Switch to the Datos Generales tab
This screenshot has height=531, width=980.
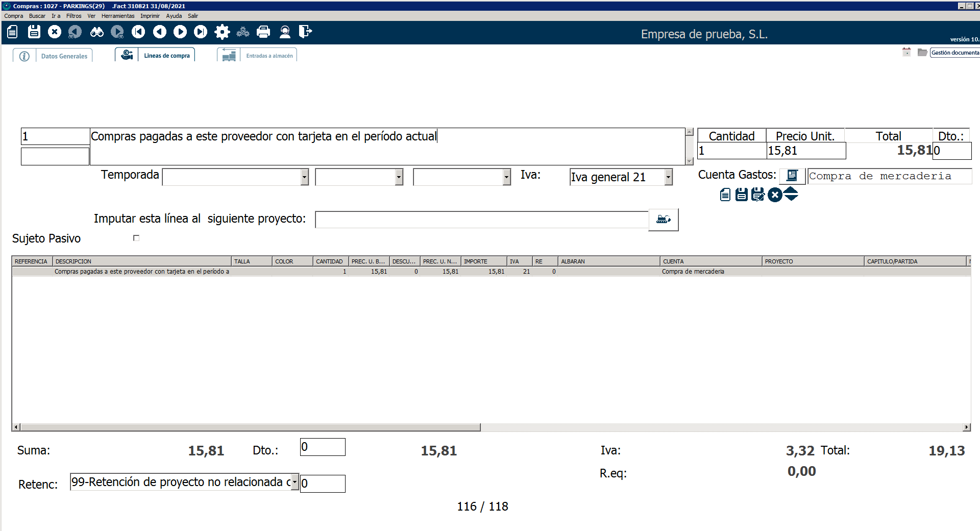pyautogui.click(x=64, y=56)
